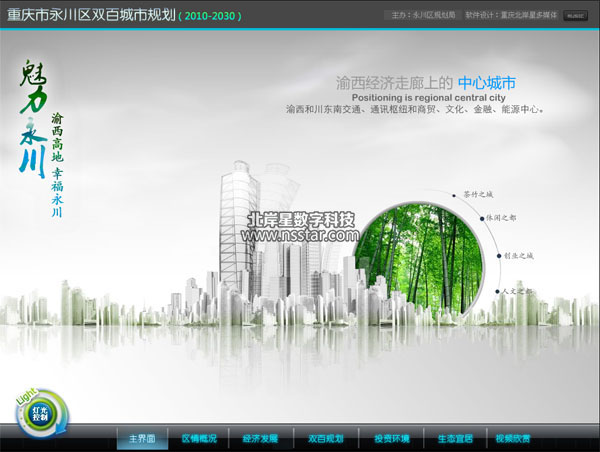Click the 软件设计：重庆北岸星多媒体 credit
The image size is (600, 452).
[x=511, y=15]
